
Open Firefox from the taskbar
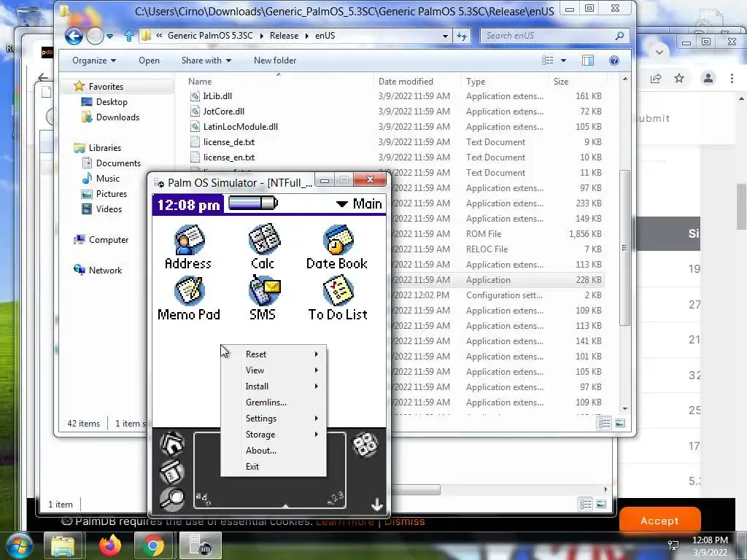pos(110,545)
